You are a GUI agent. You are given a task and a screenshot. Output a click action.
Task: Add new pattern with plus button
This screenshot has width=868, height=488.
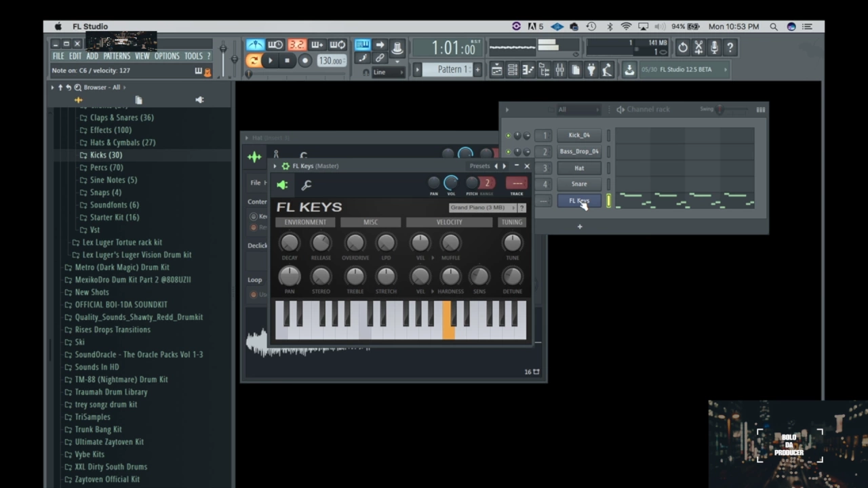click(477, 69)
